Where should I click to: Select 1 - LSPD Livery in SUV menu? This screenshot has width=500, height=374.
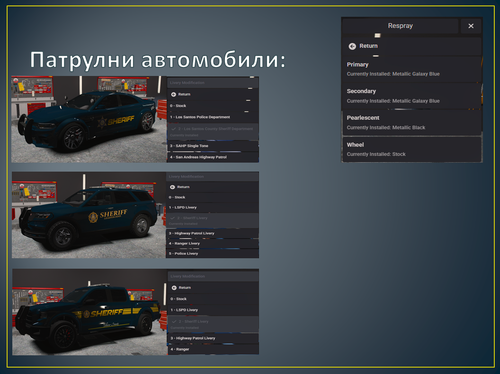[212, 207]
